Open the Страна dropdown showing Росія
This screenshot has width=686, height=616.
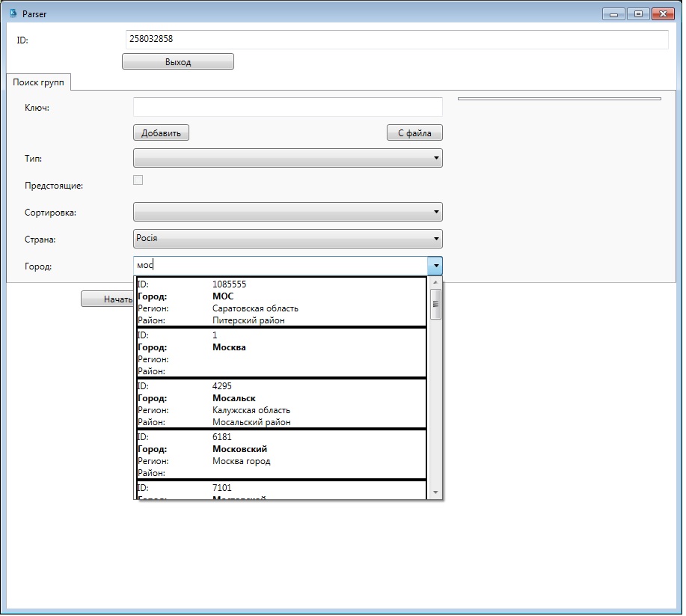pos(287,239)
